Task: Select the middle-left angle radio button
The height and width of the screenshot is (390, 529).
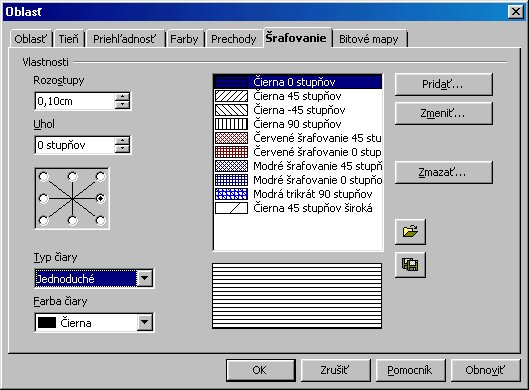Action: [x=44, y=198]
